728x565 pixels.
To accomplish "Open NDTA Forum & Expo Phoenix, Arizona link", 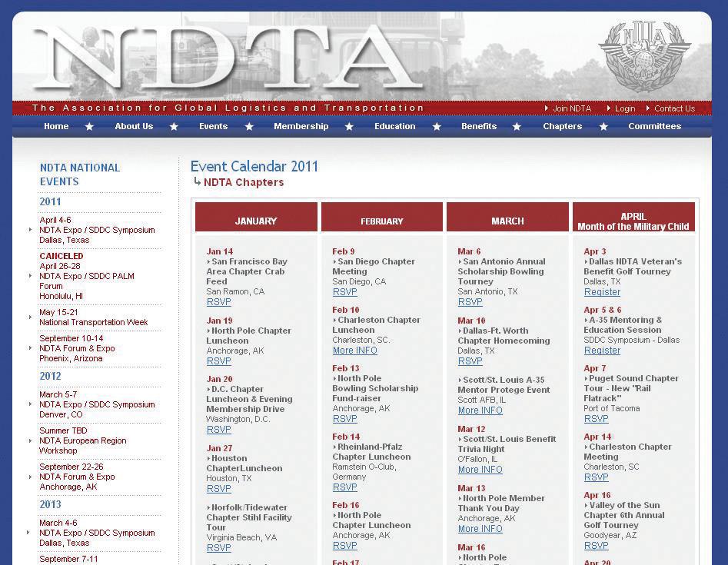I will point(77,348).
